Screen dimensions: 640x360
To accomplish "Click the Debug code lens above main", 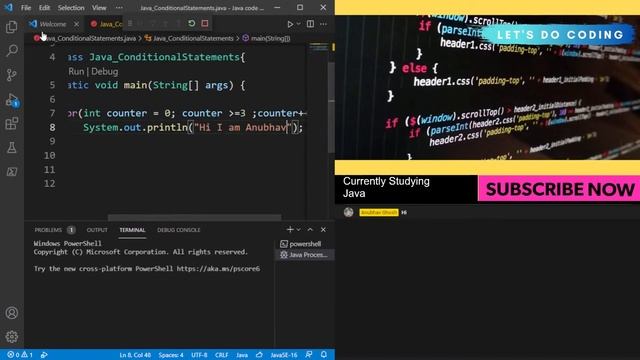I will [x=104, y=71].
